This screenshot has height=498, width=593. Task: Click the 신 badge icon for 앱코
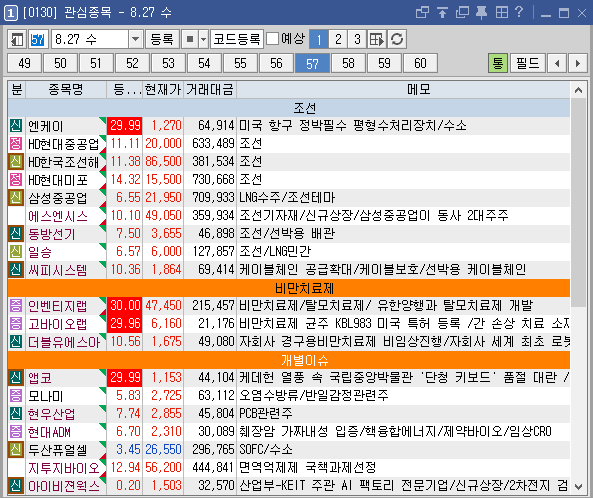click(16, 377)
